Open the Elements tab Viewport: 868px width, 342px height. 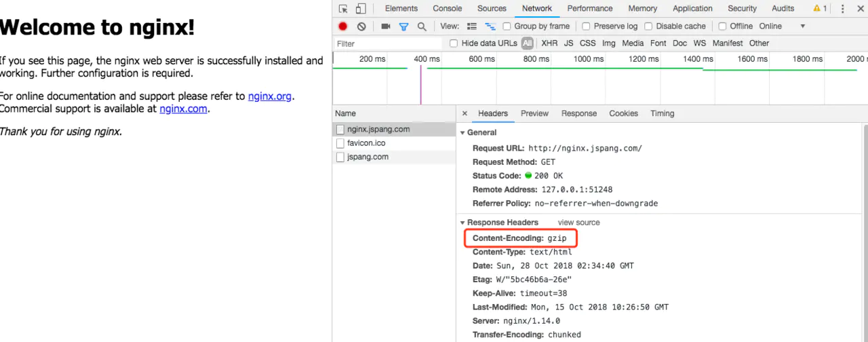(401, 9)
